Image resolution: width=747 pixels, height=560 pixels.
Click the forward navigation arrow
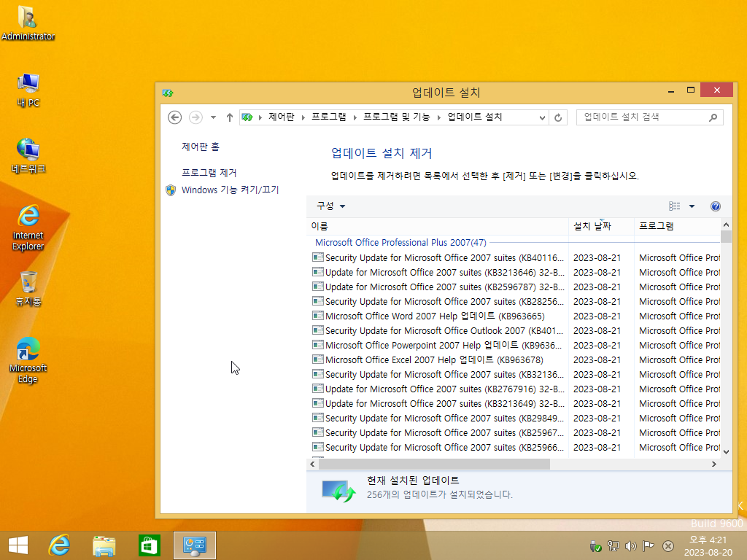pyautogui.click(x=196, y=117)
